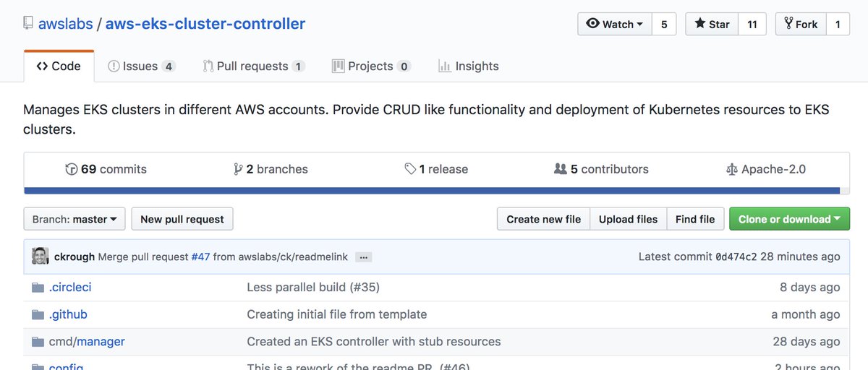The width and height of the screenshot is (868, 370).
Task: Switch to the Issues tab
Action: pyautogui.click(x=142, y=66)
